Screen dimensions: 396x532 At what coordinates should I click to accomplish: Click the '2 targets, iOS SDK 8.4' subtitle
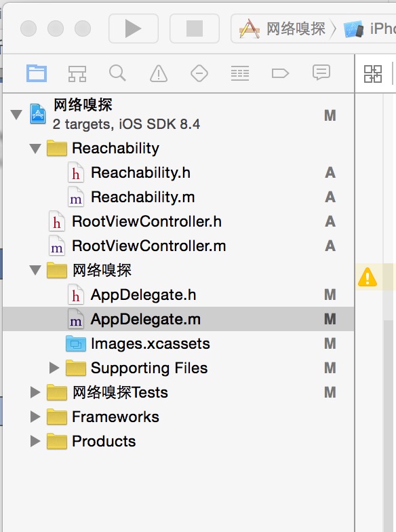[126, 124]
